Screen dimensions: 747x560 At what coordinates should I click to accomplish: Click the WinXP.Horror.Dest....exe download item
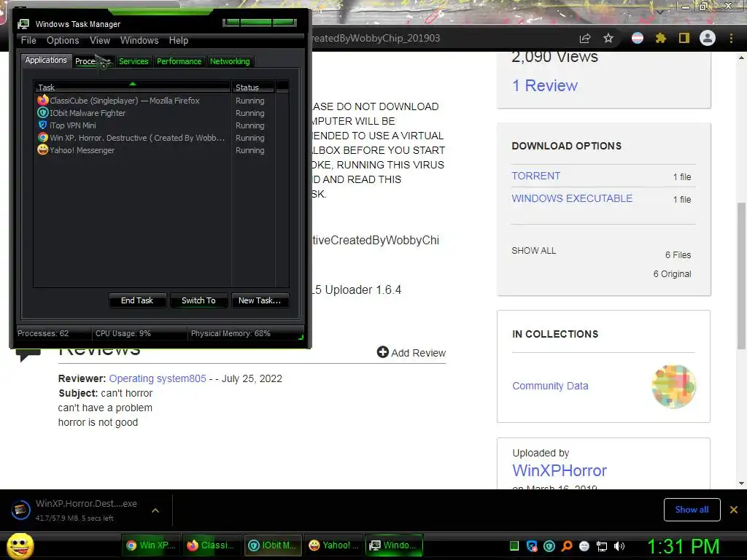click(86, 510)
